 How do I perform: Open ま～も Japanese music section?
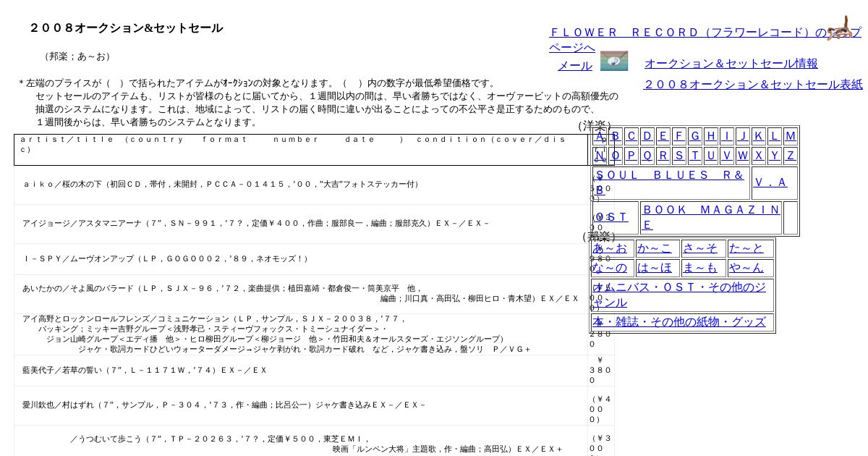coord(700,268)
